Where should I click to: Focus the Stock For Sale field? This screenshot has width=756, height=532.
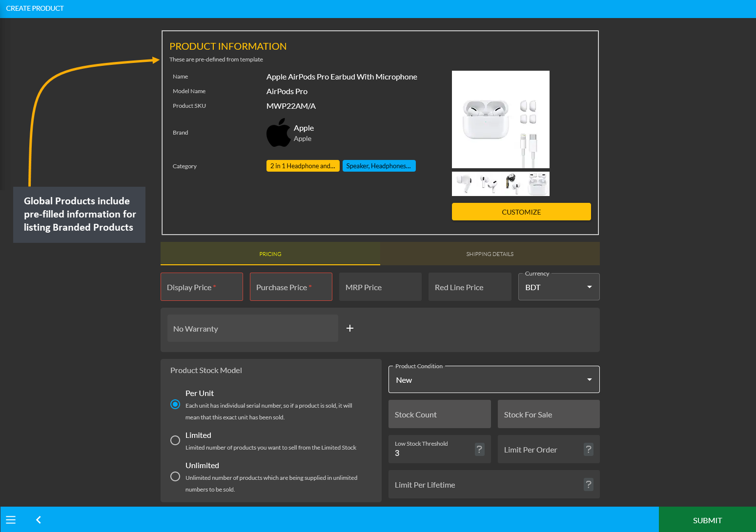[549, 414]
